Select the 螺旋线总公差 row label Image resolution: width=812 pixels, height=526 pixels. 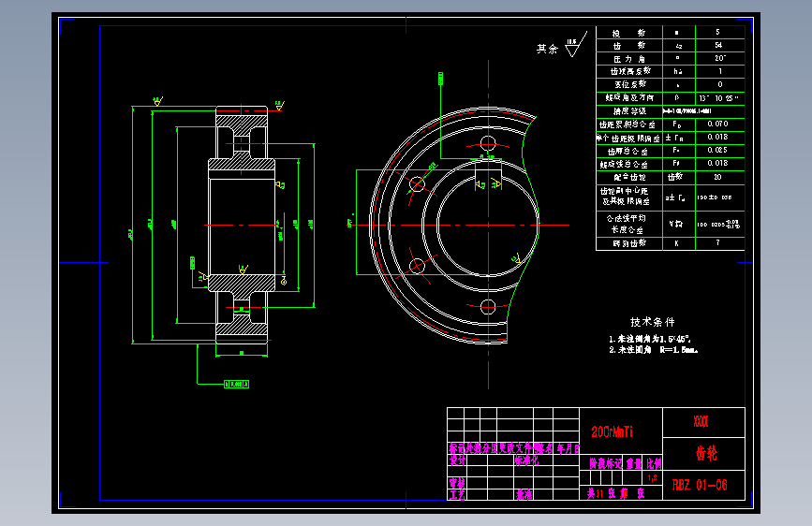pos(624,164)
